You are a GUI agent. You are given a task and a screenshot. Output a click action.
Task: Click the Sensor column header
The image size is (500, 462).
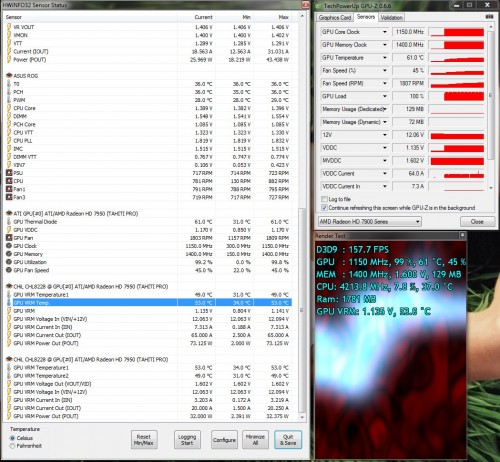point(90,17)
